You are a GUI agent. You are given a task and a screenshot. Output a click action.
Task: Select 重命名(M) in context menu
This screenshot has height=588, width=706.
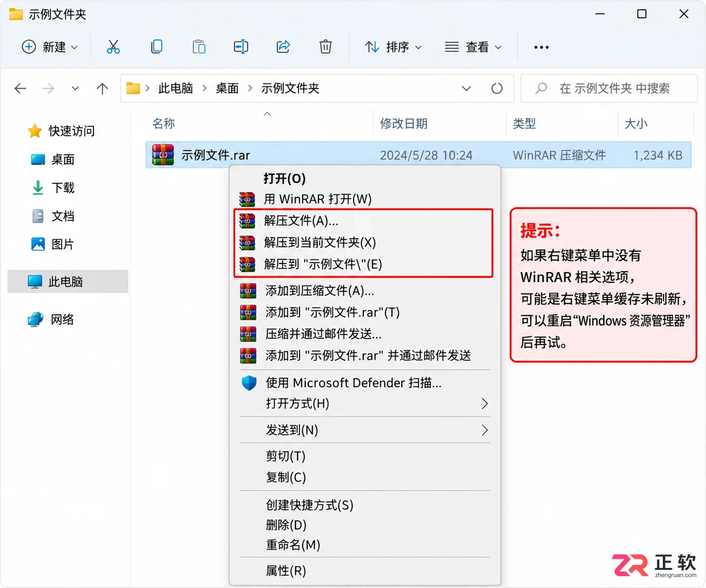click(x=365, y=544)
